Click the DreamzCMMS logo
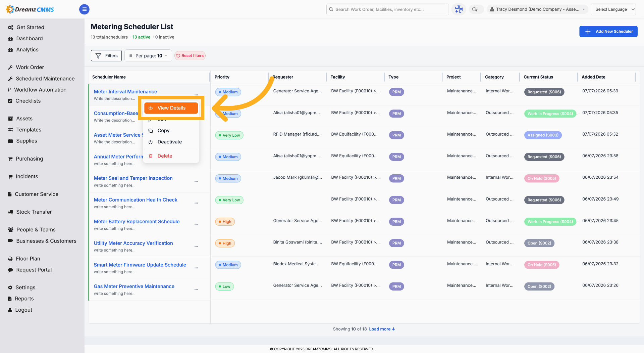Viewport: 644px width, 353px height. point(30,9)
